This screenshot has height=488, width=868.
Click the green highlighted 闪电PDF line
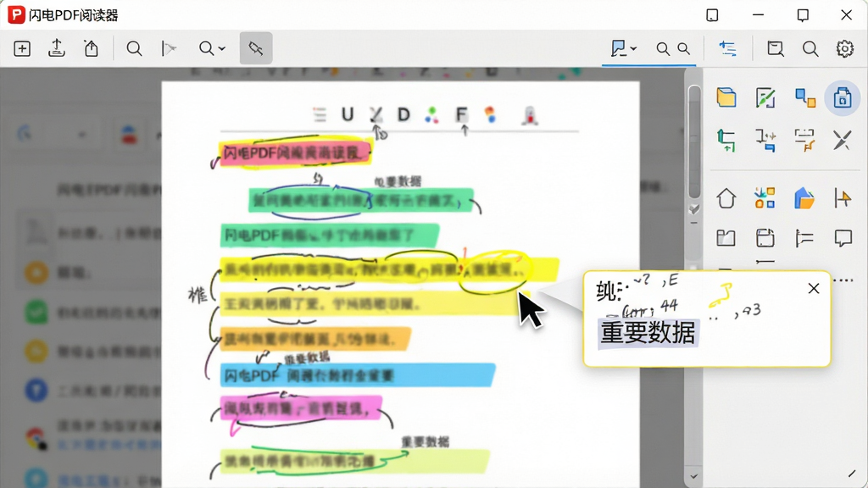tap(329, 236)
